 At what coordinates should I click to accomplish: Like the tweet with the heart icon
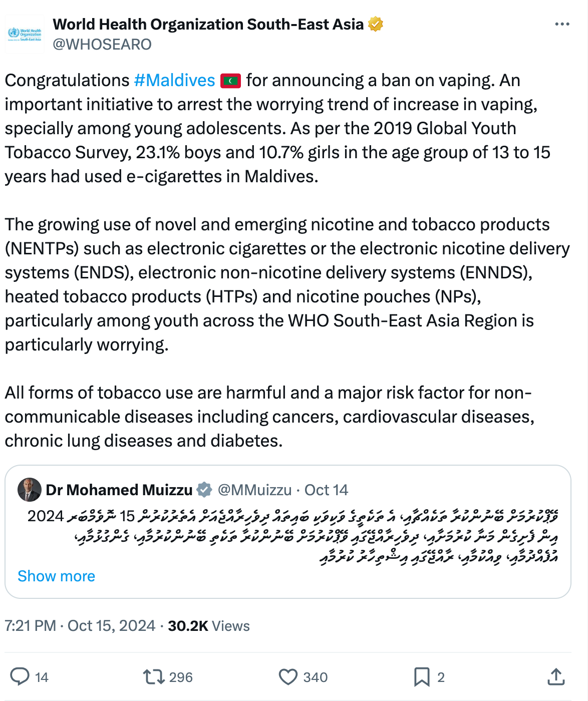click(288, 677)
